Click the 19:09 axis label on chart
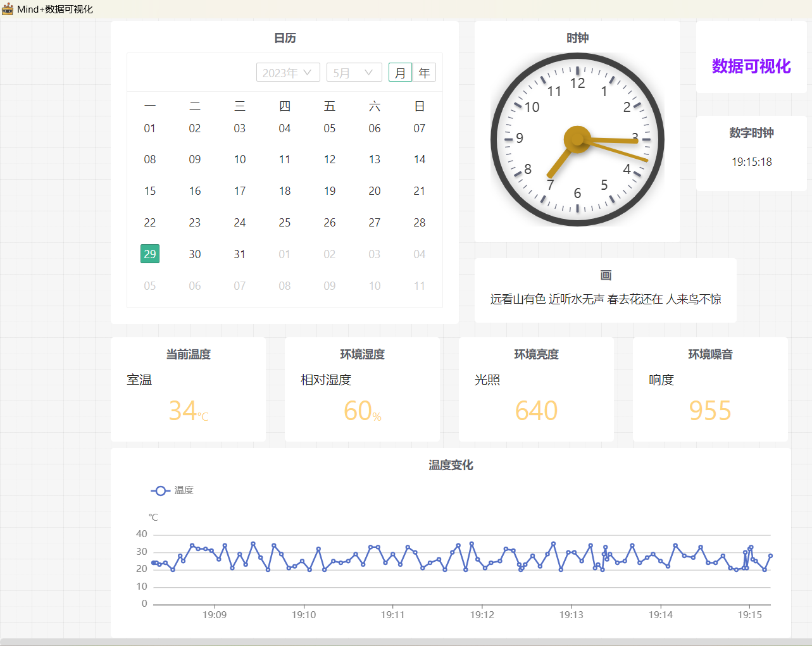 [x=215, y=614]
